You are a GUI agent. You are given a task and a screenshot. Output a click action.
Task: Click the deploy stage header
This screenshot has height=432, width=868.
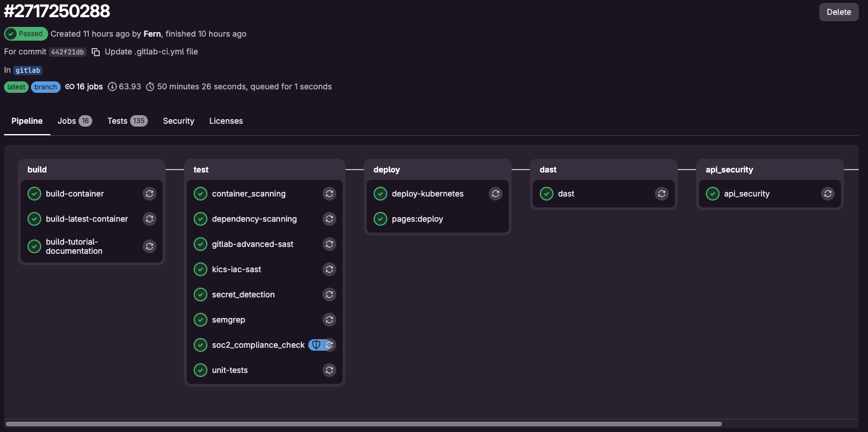pos(387,170)
